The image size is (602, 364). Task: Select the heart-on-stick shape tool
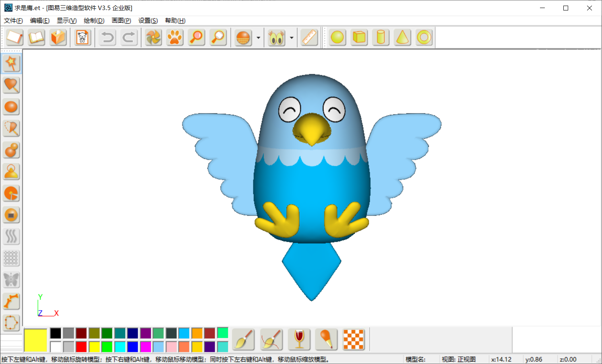pyautogui.click(x=11, y=85)
